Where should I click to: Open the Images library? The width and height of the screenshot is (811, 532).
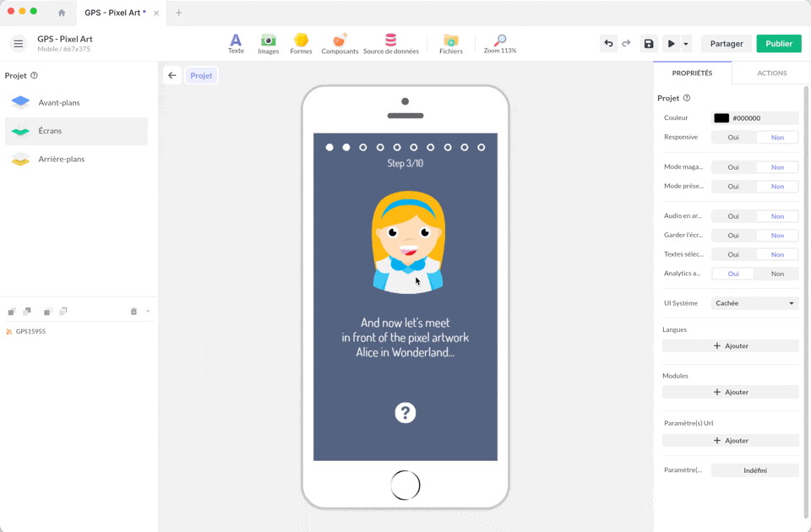[268, 44]
